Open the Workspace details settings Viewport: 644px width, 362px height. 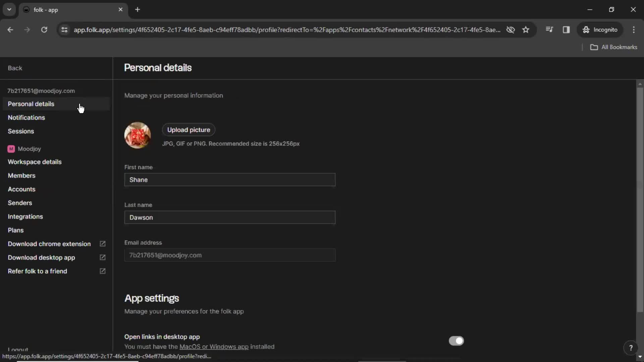pos(35,162)
